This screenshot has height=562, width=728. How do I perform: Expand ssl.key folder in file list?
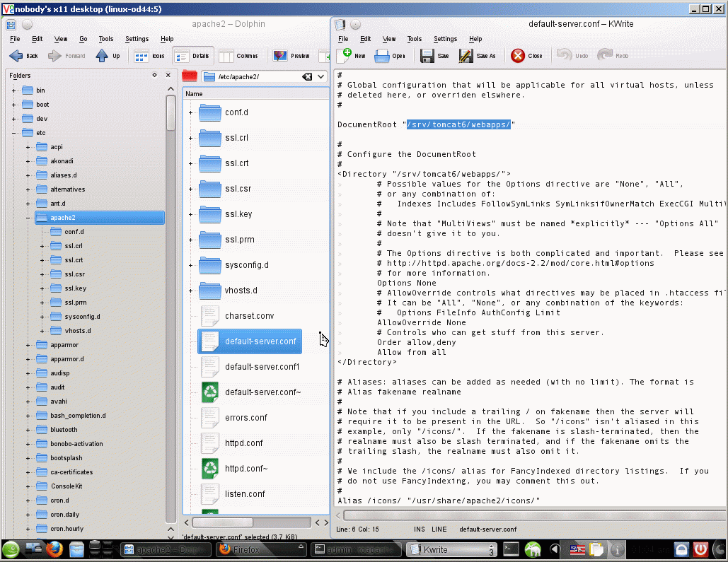[x=190, y=214]
